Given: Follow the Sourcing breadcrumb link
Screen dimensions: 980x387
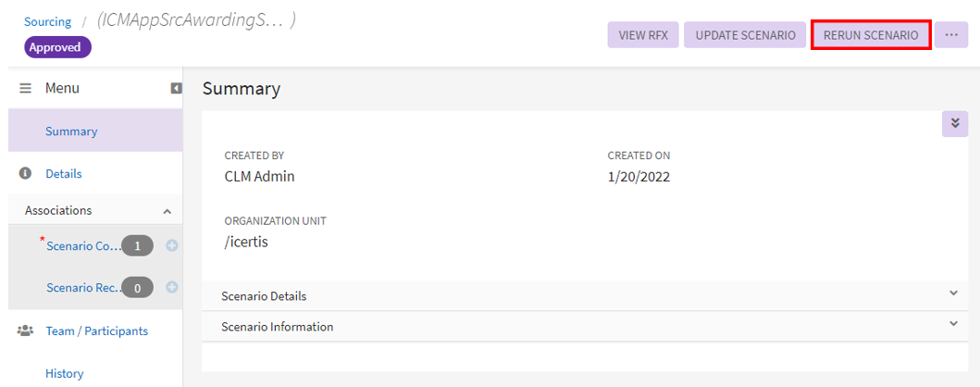Looking at the screenshot, I should pos(47,21).
